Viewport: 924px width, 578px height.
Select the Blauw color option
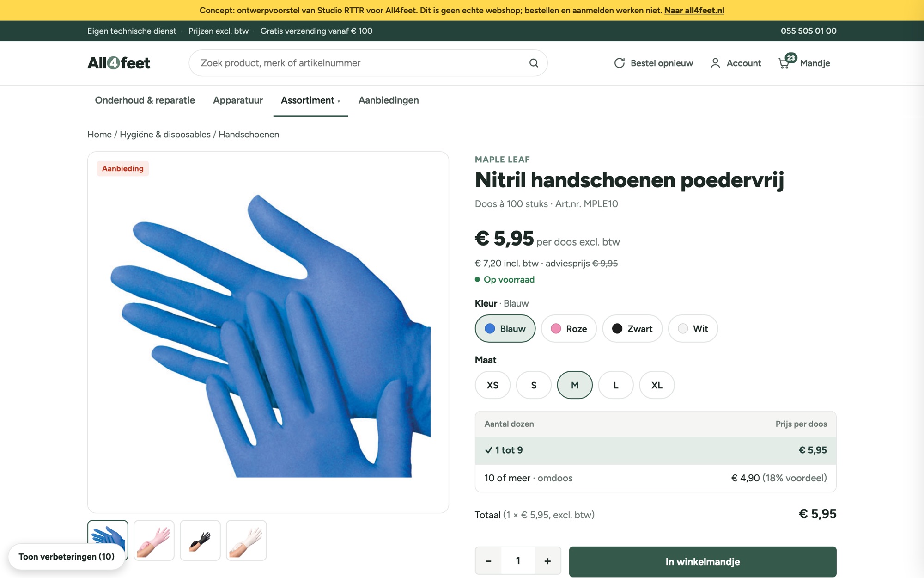coord(505,328)
